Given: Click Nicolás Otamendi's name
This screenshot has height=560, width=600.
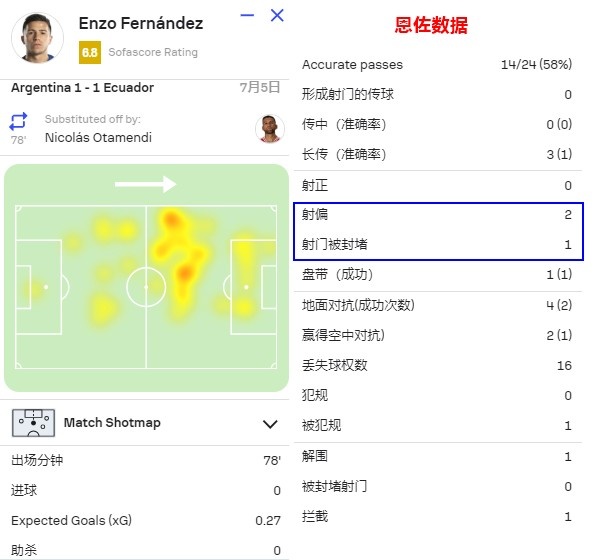Looking at the screenshot, I should (x=98, y=137).
